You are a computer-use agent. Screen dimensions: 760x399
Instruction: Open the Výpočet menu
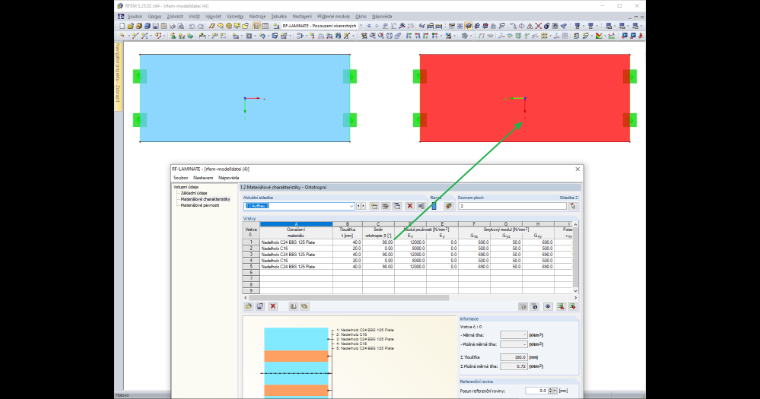[x=213, y=16]
